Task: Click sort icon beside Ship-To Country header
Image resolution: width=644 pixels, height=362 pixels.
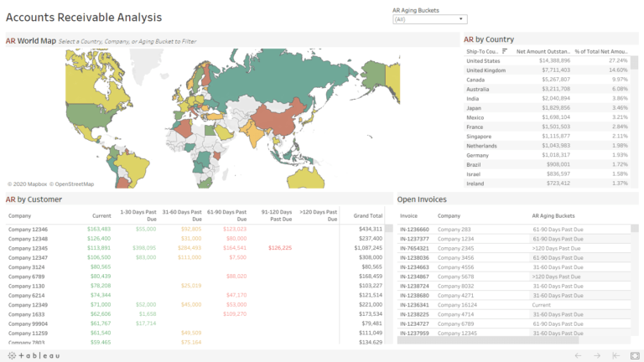Action: click(505, 51)
